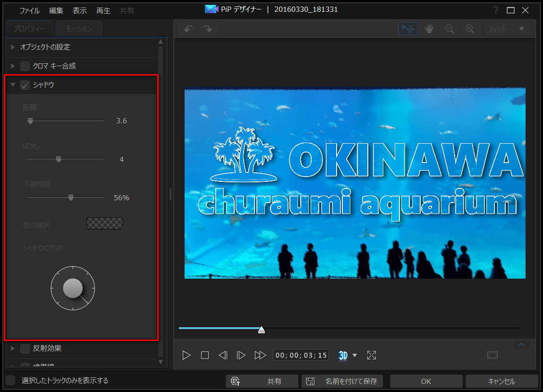Step to previous frame

coord(223,355)
